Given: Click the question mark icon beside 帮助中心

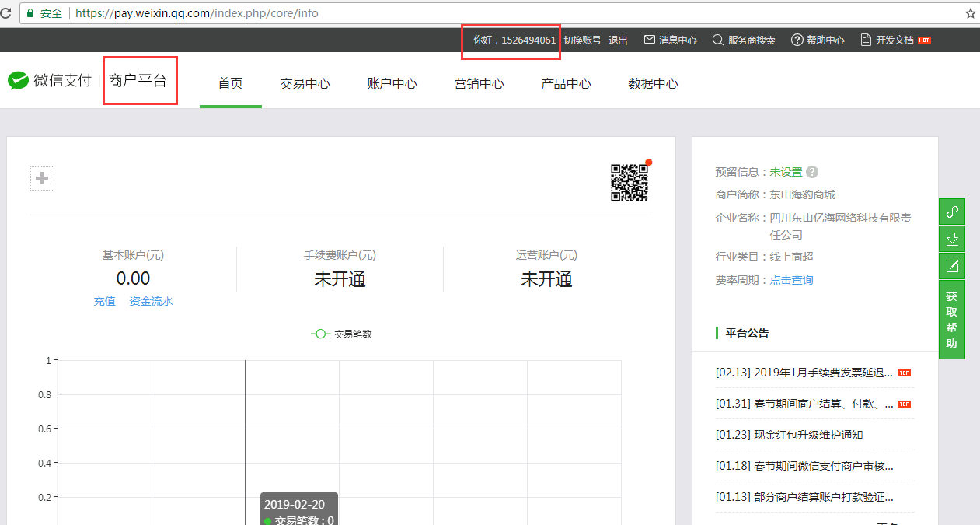Looking at the screenshot, I should tap(797, 40).
